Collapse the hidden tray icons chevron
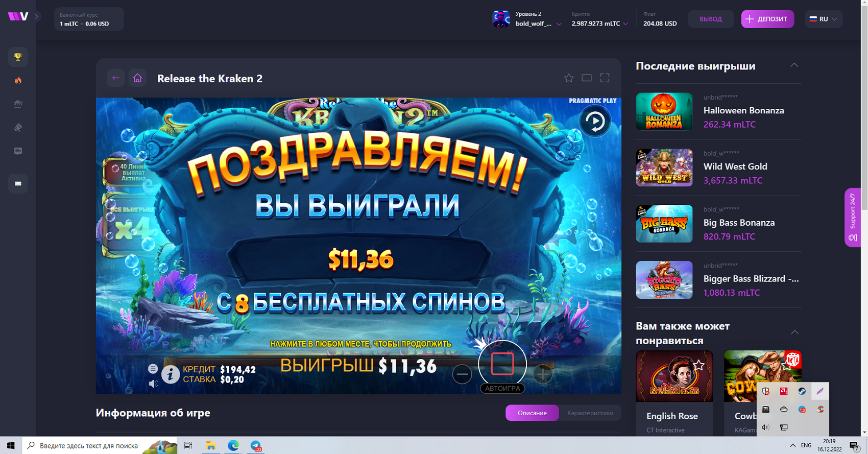The width and height of the screenshot is (868, 454). click(792, 445)
